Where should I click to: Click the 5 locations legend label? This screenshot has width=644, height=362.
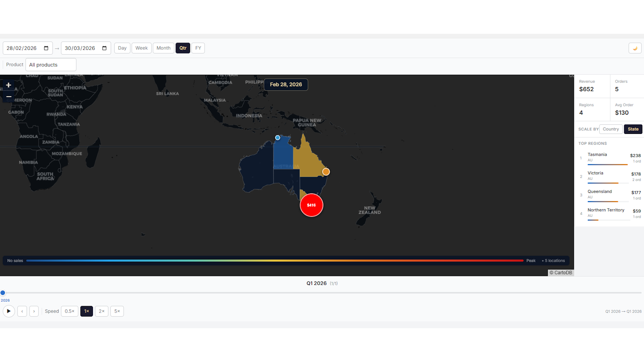(x=553, y=261)
